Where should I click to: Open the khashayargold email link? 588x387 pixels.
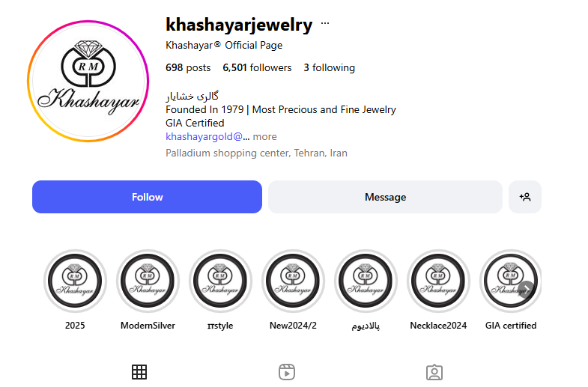pos(207,137)
